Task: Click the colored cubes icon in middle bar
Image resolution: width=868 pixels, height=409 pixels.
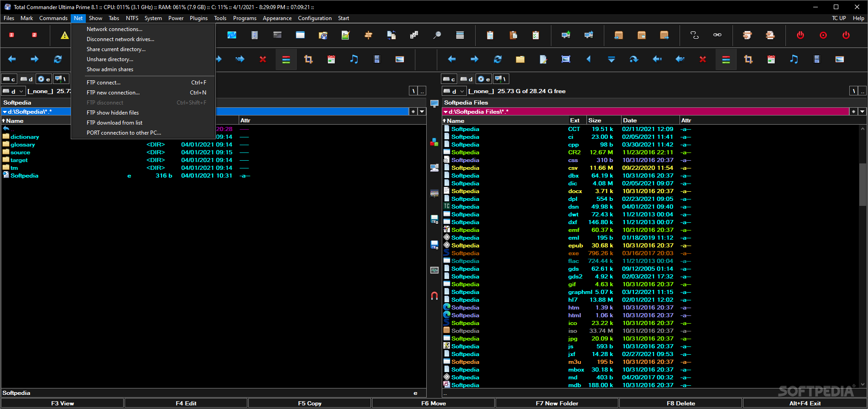Action: (434, 142)
